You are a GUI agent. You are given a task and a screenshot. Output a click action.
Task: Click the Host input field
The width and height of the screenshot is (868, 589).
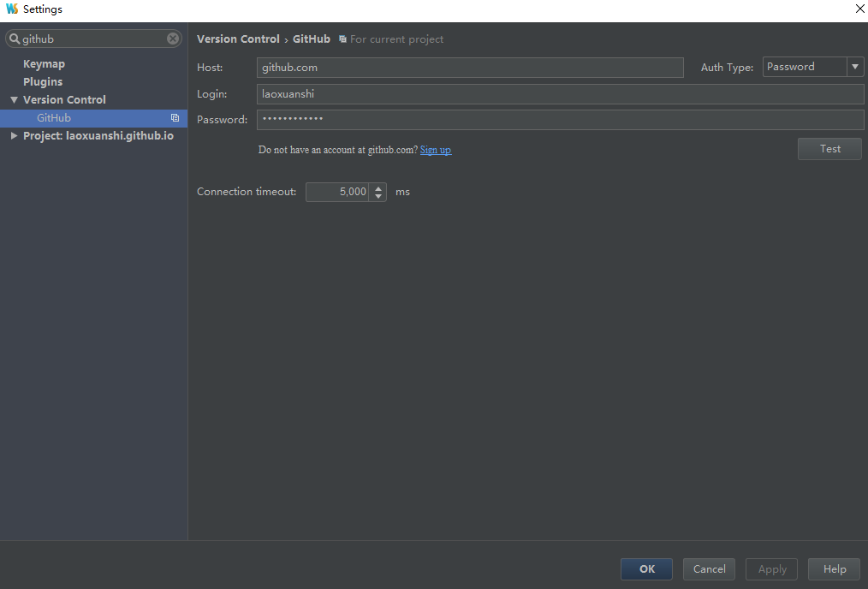(x=469, y=68)
